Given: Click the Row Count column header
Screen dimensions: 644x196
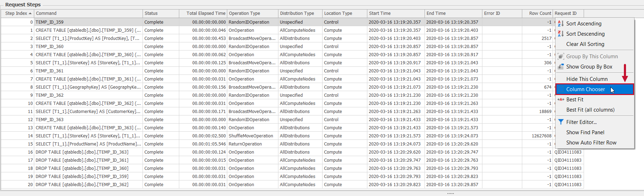Looking at the screenshot, I should [x=537, y=13].
